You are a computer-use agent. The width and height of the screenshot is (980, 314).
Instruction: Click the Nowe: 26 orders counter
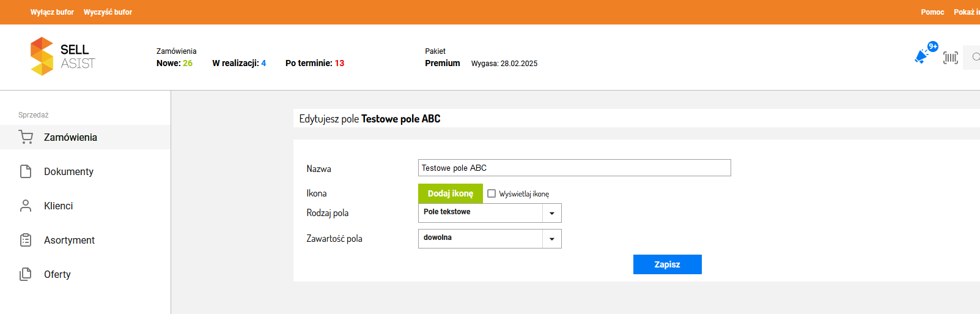[x=174, y=63]
